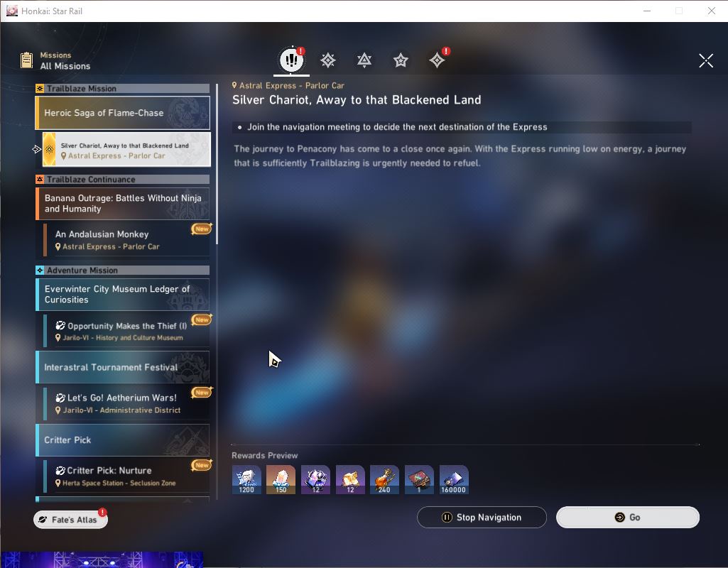The width and height of the screenshot is (728, 568).
Task: Switch to Trailblaze Mission filter icon
Action: 328,60
